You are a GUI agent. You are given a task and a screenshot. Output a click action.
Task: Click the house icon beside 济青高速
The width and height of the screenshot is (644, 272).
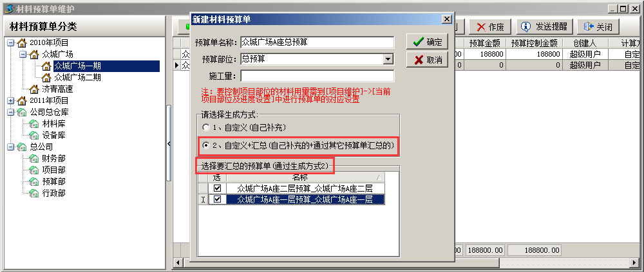click(x=35, y=89)
